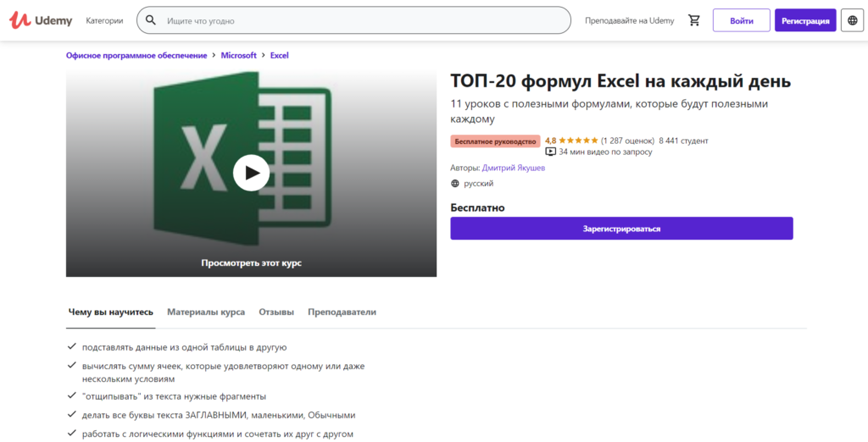Open Преподавайте на Udemy link
This screenshot has width=868, height=442.
click(629, 20)
